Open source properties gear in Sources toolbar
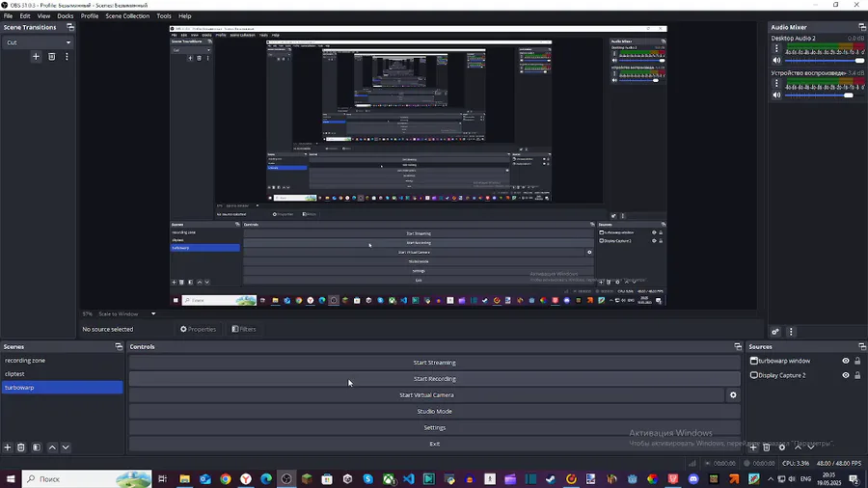868x488 pixels. pos(782,447)
